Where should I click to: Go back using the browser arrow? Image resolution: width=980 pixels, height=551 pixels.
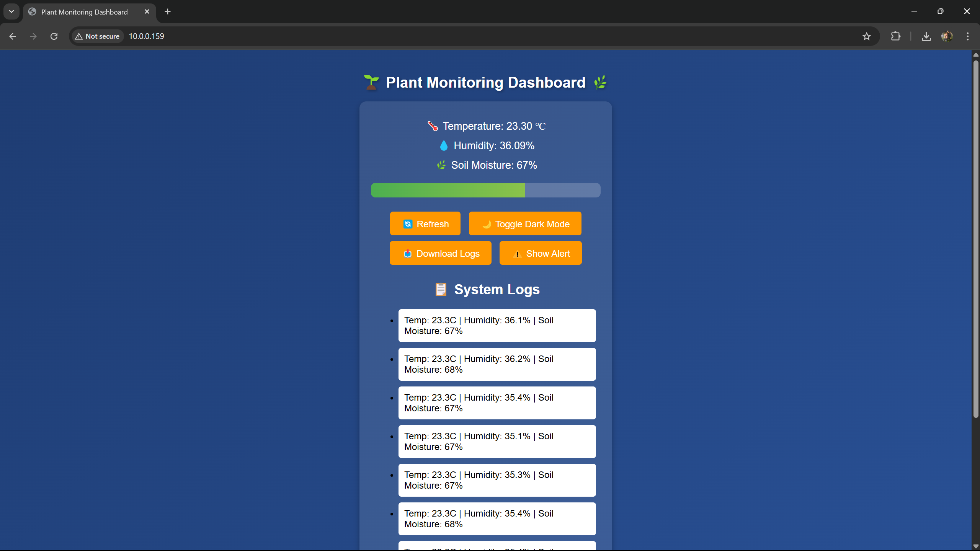13,36
